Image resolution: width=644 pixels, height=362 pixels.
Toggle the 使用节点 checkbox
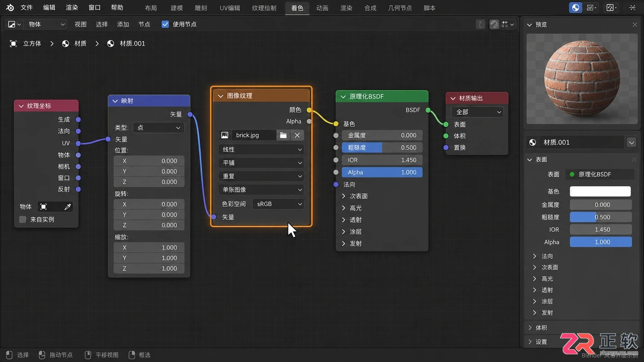click(165, 24)
